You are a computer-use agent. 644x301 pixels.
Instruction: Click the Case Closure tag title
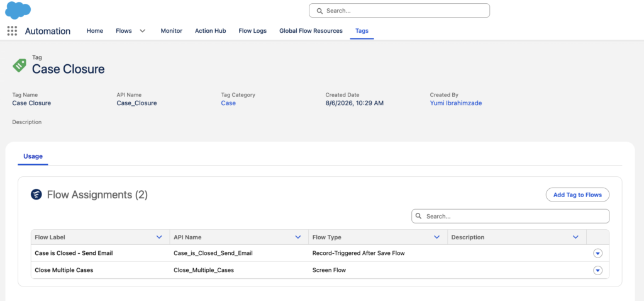(69, 69)
